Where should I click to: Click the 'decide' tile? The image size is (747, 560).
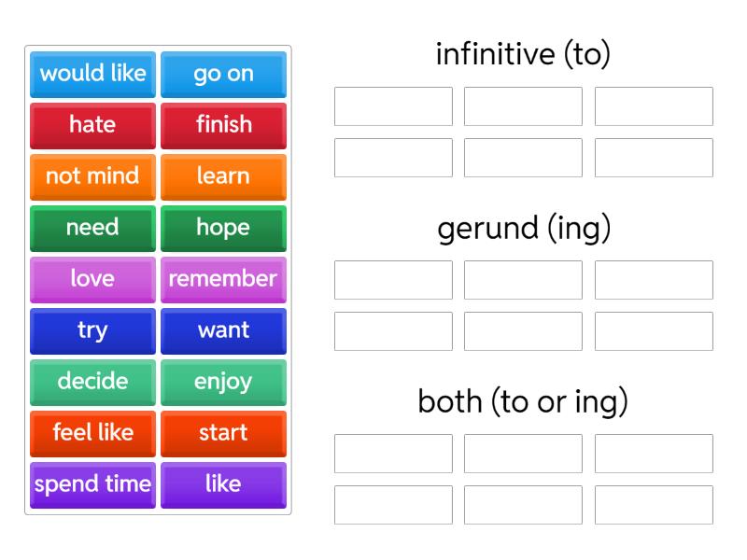click(x=92, y=382)
